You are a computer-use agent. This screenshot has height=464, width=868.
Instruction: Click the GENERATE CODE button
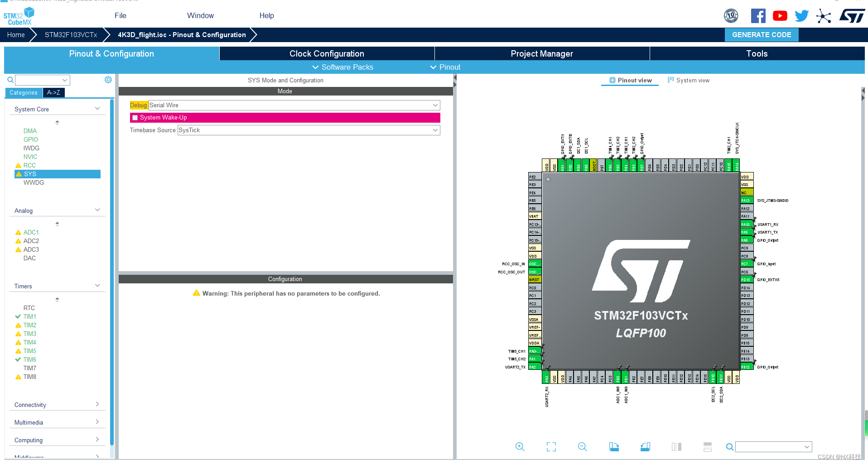pos(761,34)
